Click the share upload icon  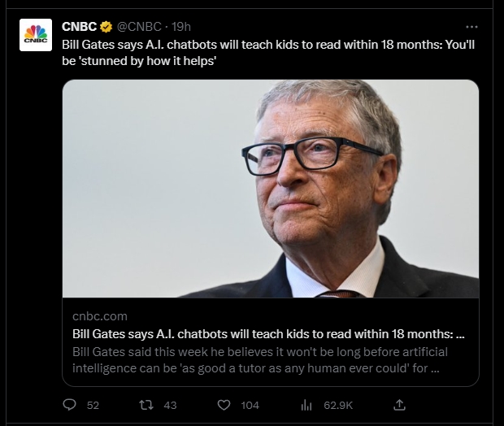(x=399, y=404)
